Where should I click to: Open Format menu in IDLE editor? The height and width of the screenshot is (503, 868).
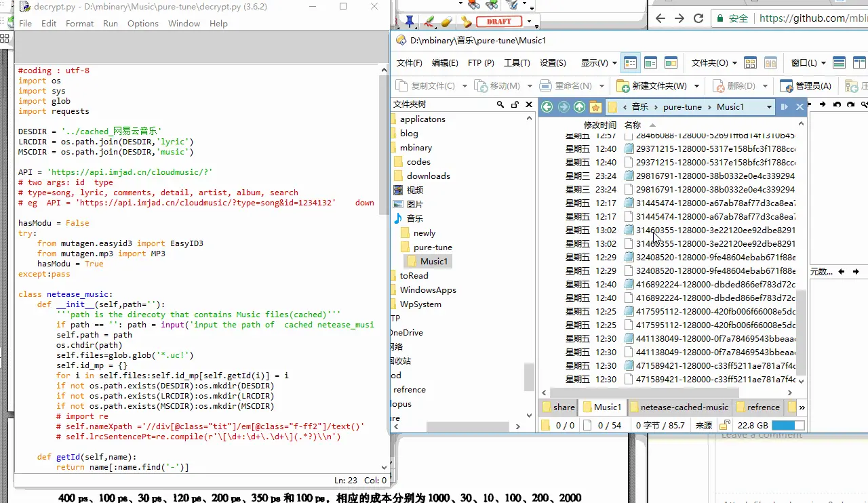[x=79, y=23]
